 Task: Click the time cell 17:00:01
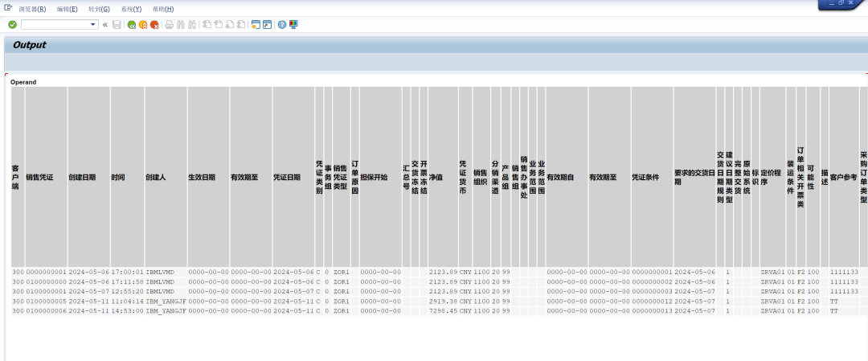pos(127,273)
